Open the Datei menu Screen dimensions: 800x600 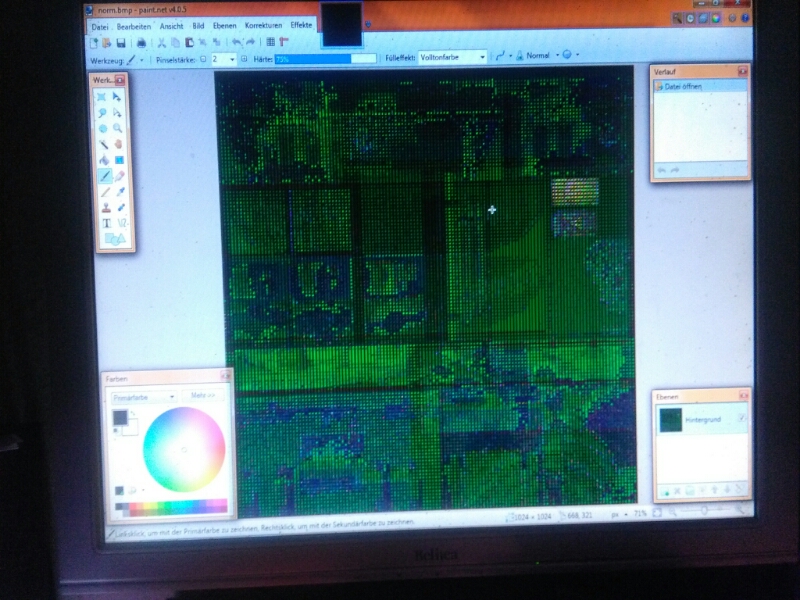(x=100, y=27)
